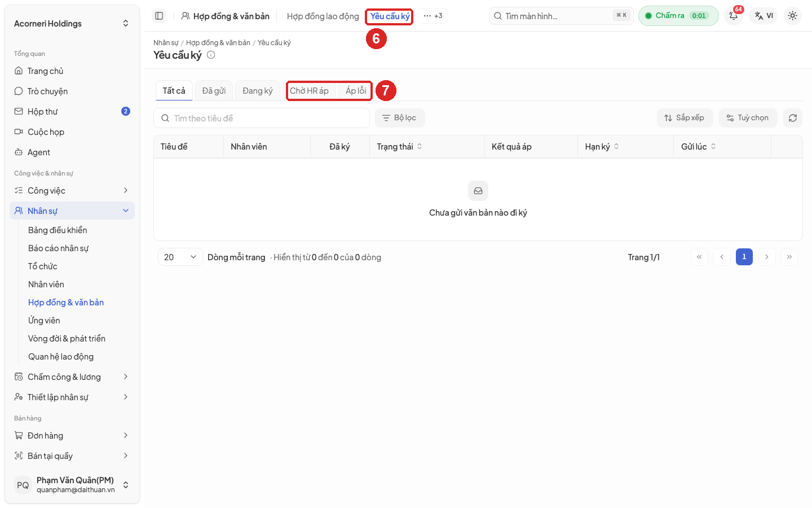Focus the Tìm màn hình search box
The width and height of the screenshot is (812, 508).
(x=562, y=16)
